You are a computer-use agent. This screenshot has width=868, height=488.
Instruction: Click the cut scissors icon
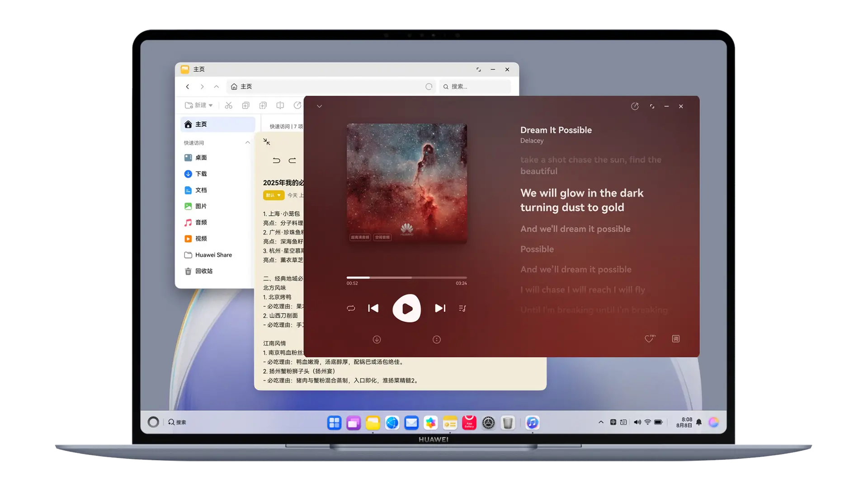point(228,105)
